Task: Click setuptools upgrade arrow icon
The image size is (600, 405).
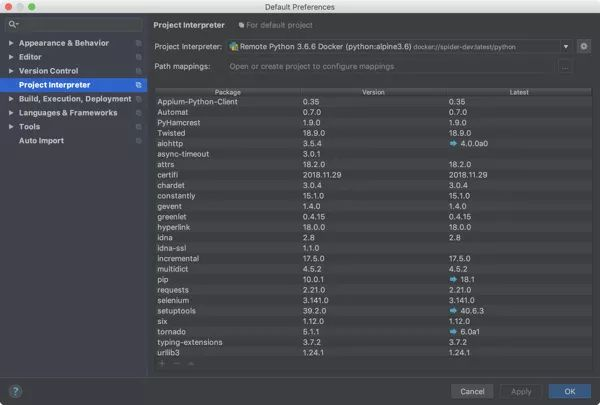Action: 453,311
